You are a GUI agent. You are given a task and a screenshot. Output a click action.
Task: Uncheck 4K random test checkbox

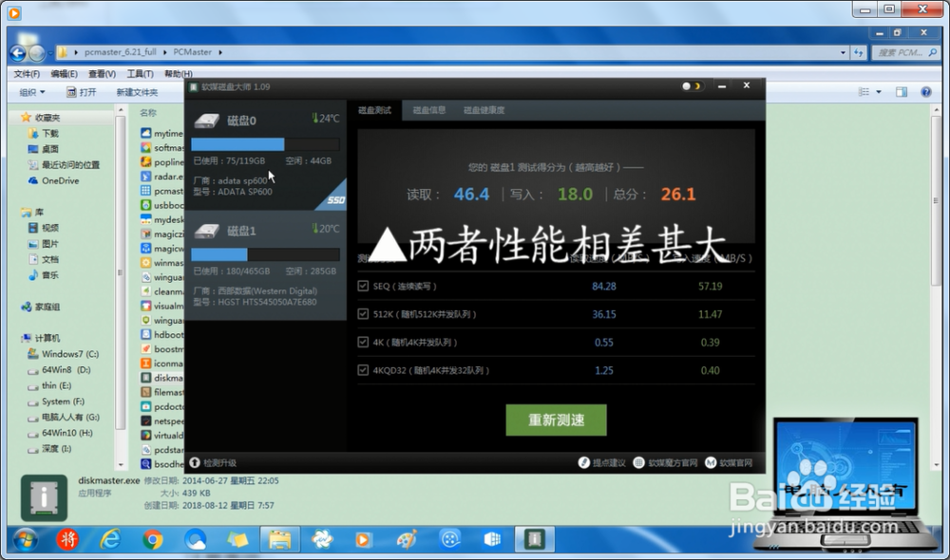coord(363,342)
